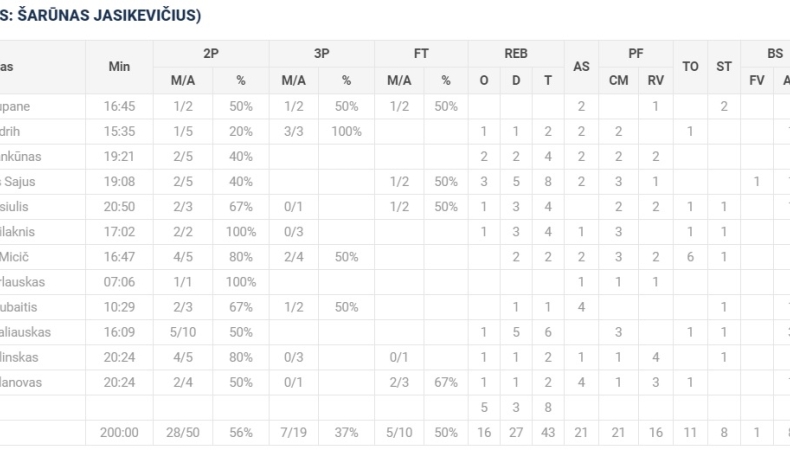Select the 16:45 minutes cell
This screenshot has height=450, width=790.
pyautogui.click(x=120, y=105)
